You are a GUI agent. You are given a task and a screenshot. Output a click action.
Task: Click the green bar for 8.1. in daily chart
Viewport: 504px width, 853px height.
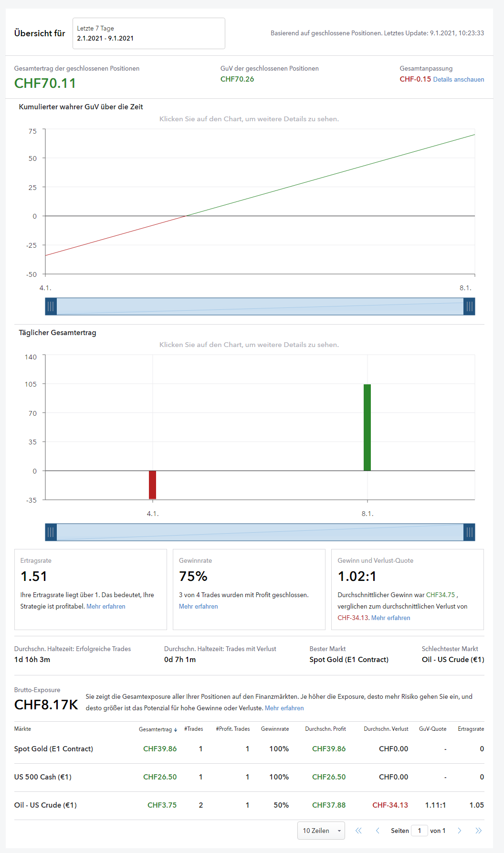(x=367, y=427)
